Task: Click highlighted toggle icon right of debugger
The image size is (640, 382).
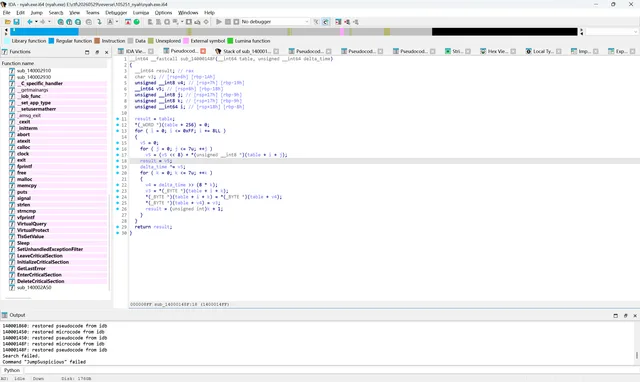Action: tap(325, 22)
